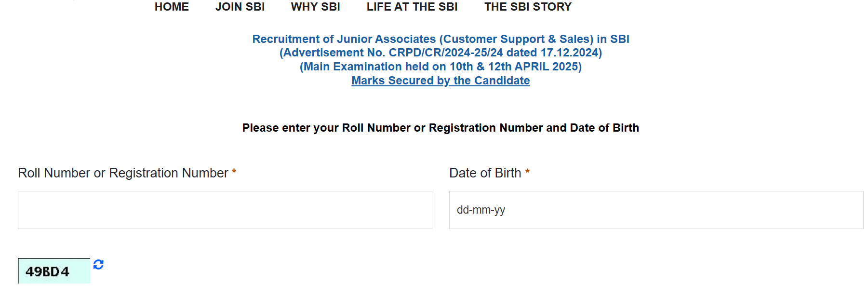Click the 49BD4 captcha image
The image size is (868, 298).
pos(53,271)
